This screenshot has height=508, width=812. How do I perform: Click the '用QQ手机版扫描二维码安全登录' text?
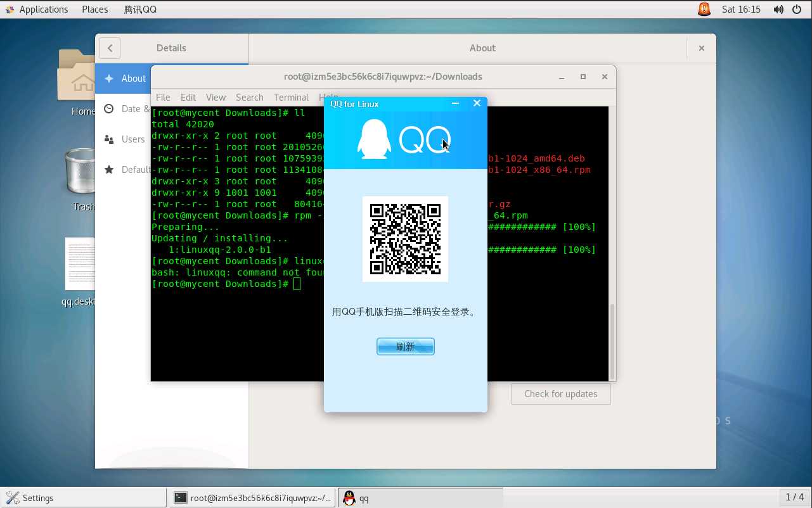pos(404,312)
